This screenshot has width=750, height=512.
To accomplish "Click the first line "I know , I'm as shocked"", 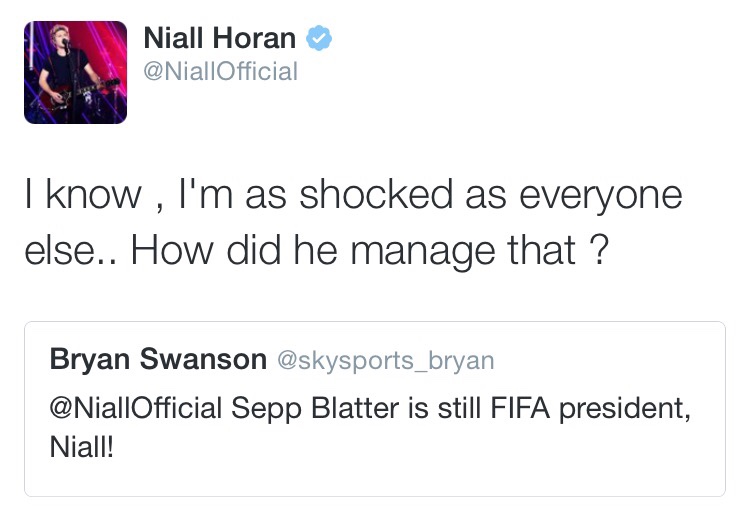I will (239, 195).
